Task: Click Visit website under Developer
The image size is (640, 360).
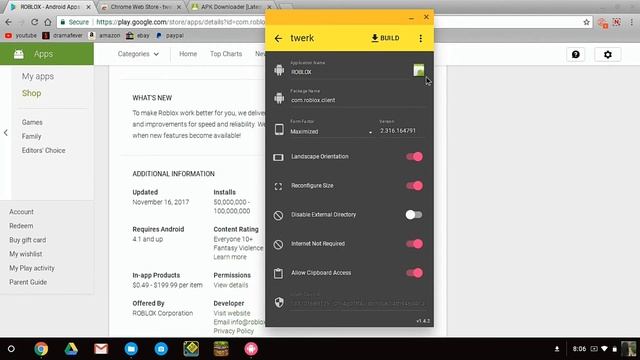Action: (x=231, y=313)
